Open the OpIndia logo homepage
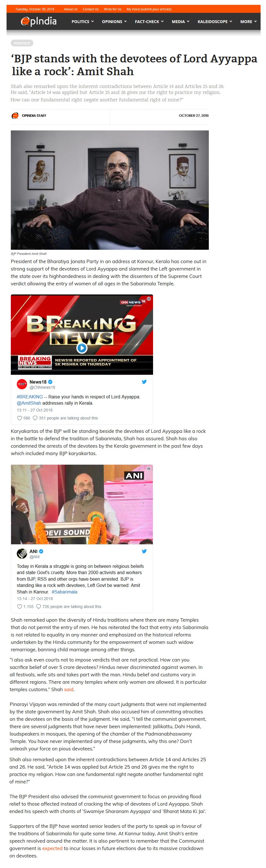Viewport: 266px width, 868px height. (x=39, y=22)
